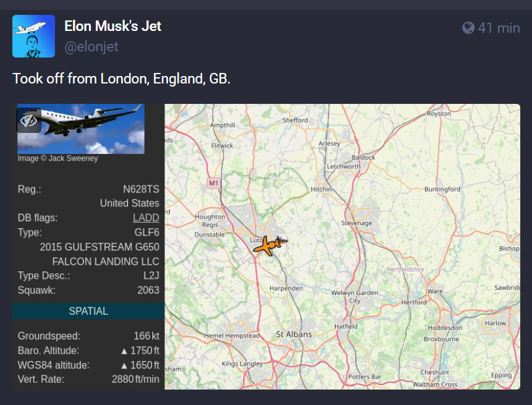Click the Hitchin town label on map

pyautogui.click(x=321, y=189)
